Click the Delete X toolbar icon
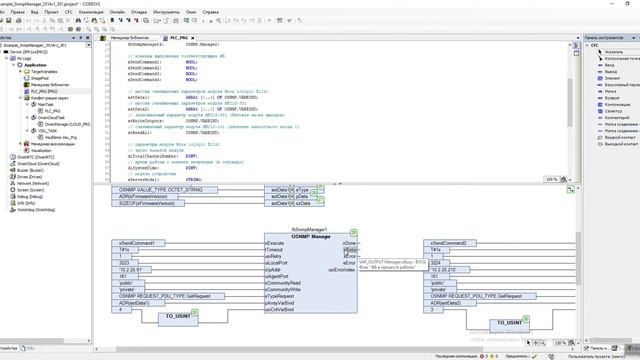Image resolution: width=640 pixels, height=360 pixels. (x=68, y=20)
